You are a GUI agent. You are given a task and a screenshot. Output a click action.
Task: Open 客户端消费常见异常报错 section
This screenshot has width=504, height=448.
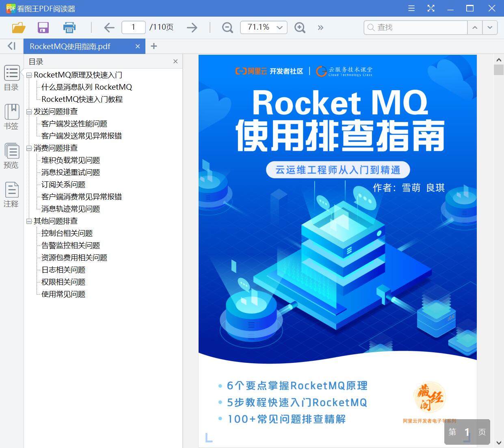(82, 197)
